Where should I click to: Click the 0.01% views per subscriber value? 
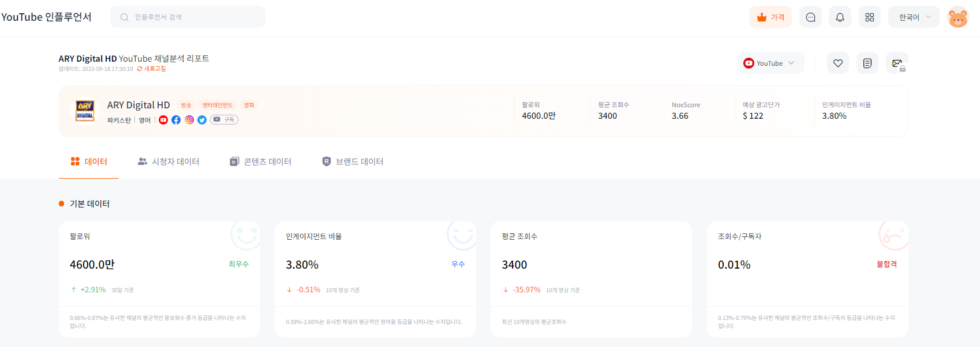[734, 265]
